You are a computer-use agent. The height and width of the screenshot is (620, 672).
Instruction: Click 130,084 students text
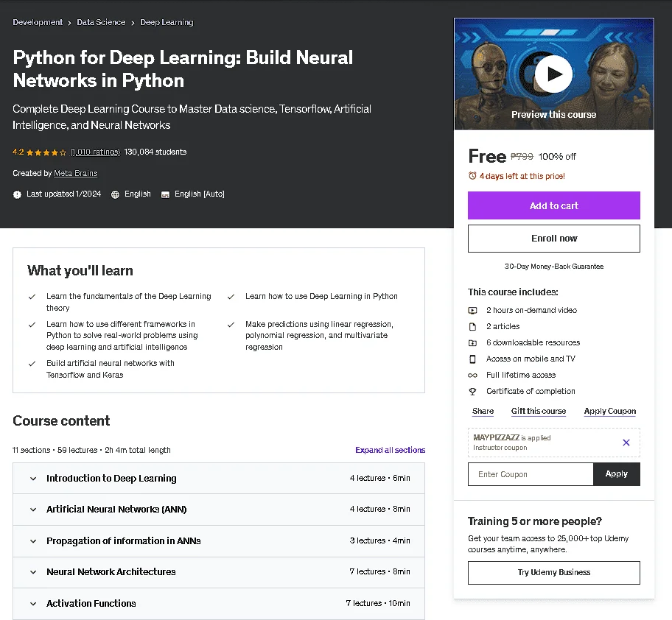(155, 152)
